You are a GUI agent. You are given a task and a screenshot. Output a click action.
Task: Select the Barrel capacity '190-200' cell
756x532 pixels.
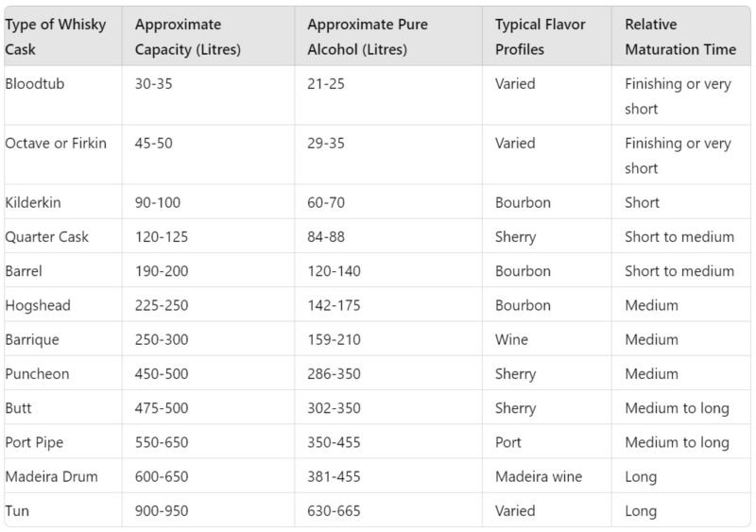162,271
